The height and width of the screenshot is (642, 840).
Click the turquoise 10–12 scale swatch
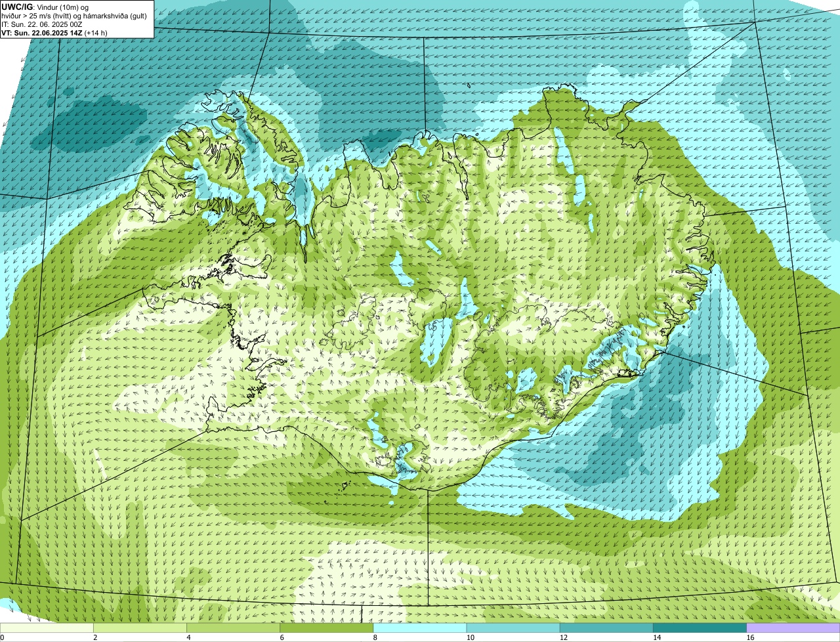[x=513, y=628]
